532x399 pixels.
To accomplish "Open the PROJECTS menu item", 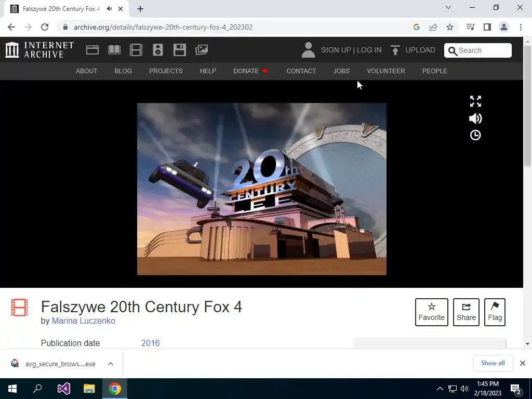I will 166,71.
